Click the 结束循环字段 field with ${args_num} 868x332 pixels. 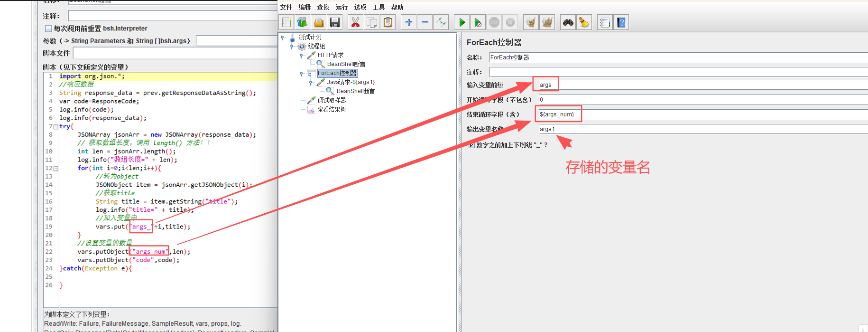[703, 114]
